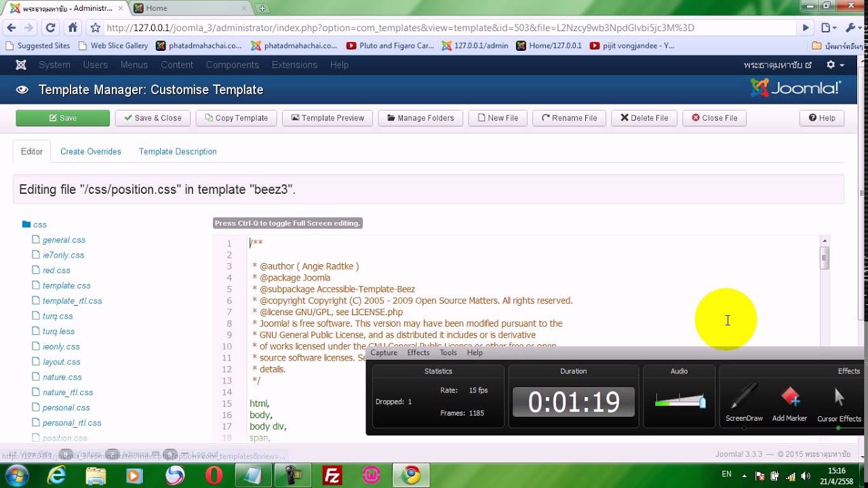Click the ScreenDraw pen icon
Image resolution: width=868 pixels, height=488 pixels.
coord(744,397)
